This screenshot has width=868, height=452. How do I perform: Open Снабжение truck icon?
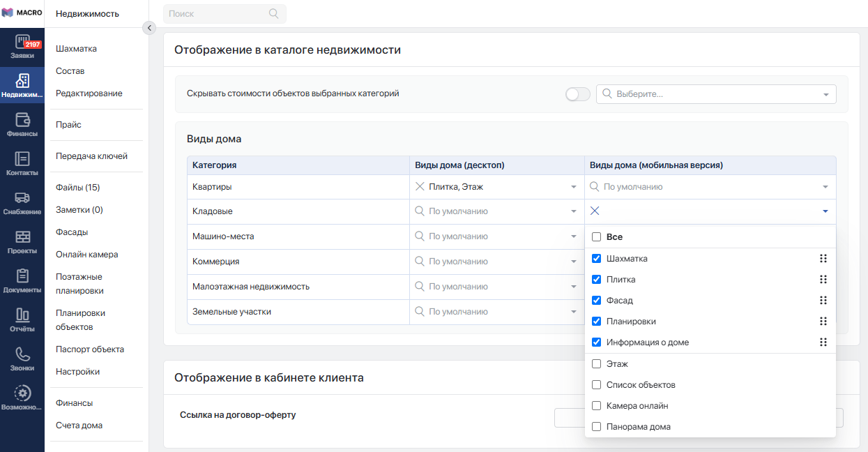click(x=22, y=198)
